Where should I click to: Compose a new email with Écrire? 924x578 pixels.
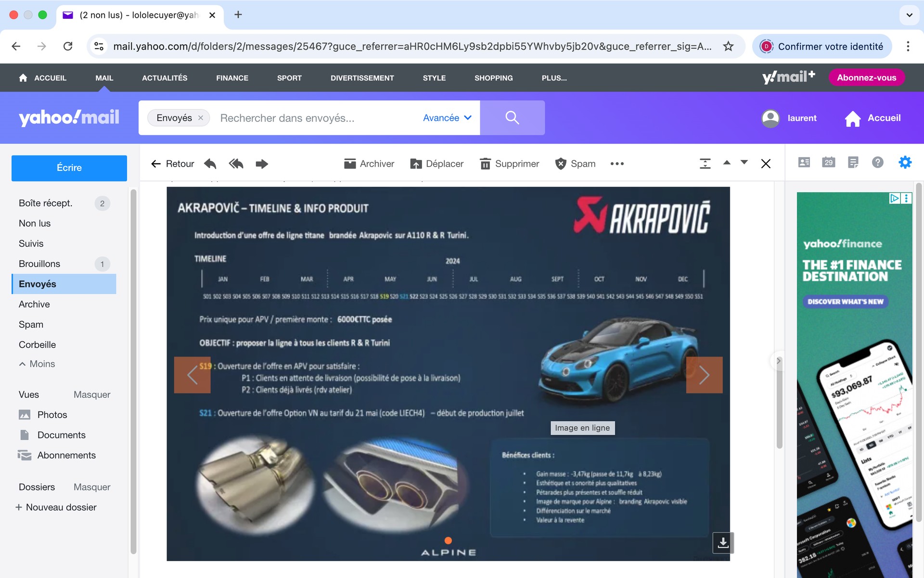[x=69, y=168]
